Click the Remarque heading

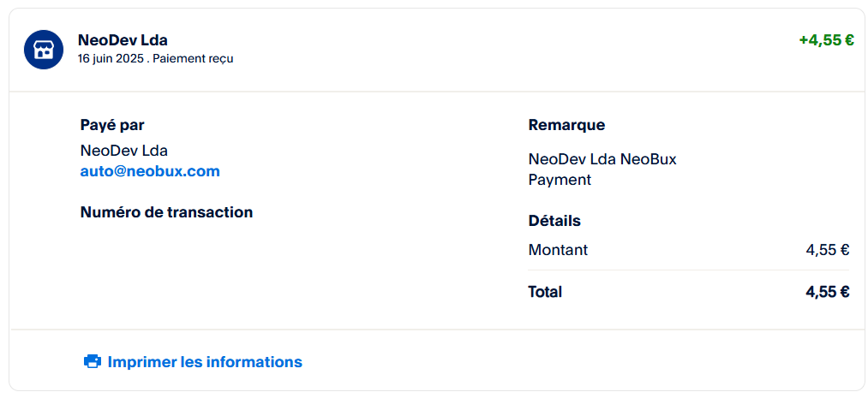point(567,126)
